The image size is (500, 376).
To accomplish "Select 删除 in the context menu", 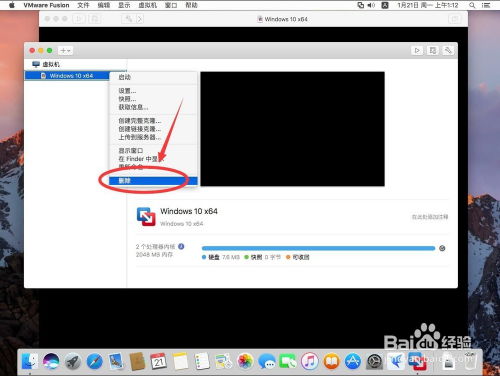I will [x=153, y=181].
